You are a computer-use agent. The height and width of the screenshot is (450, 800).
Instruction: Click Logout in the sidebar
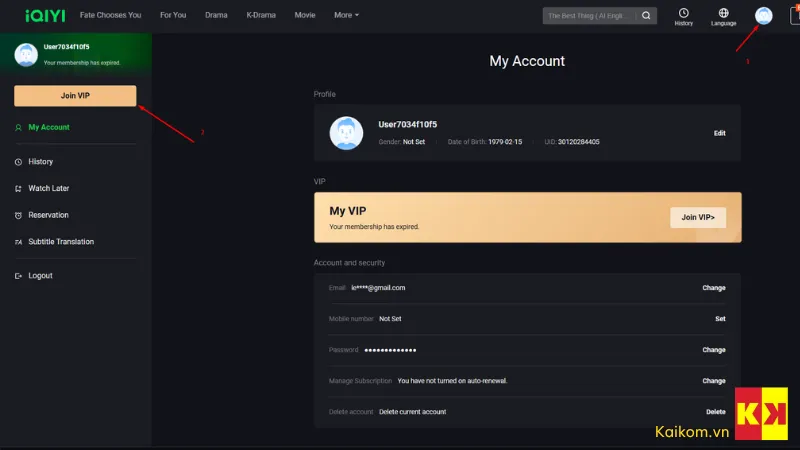pos(40,276)
